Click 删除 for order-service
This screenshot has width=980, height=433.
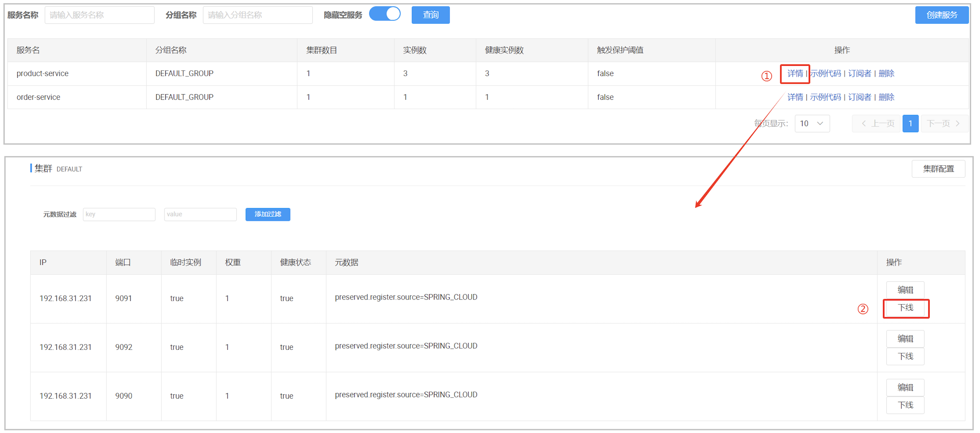[886, 97]
